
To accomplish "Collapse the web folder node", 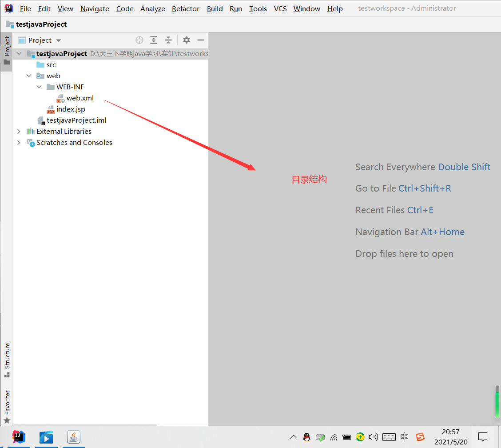I will (29, 76).
